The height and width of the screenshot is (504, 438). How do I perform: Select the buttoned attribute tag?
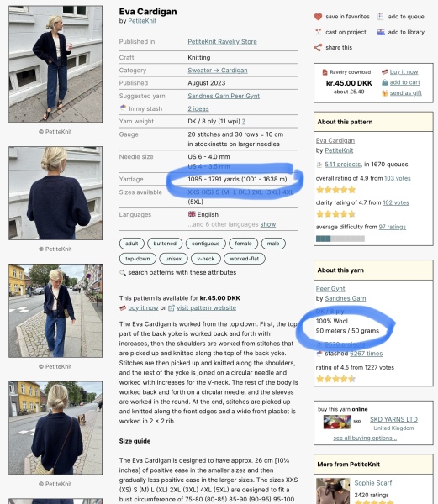click(165, 244)
